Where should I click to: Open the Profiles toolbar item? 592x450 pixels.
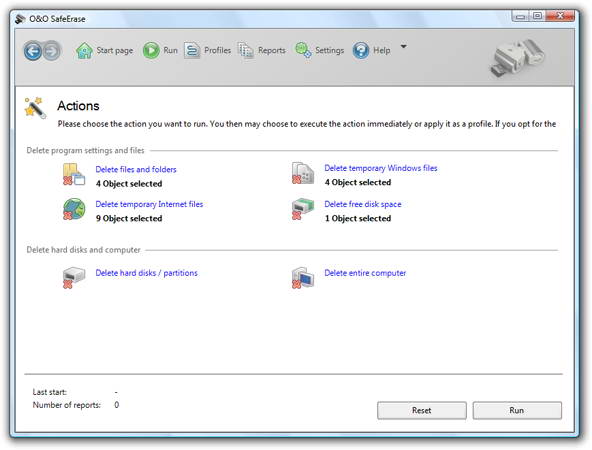pos(217,50)
